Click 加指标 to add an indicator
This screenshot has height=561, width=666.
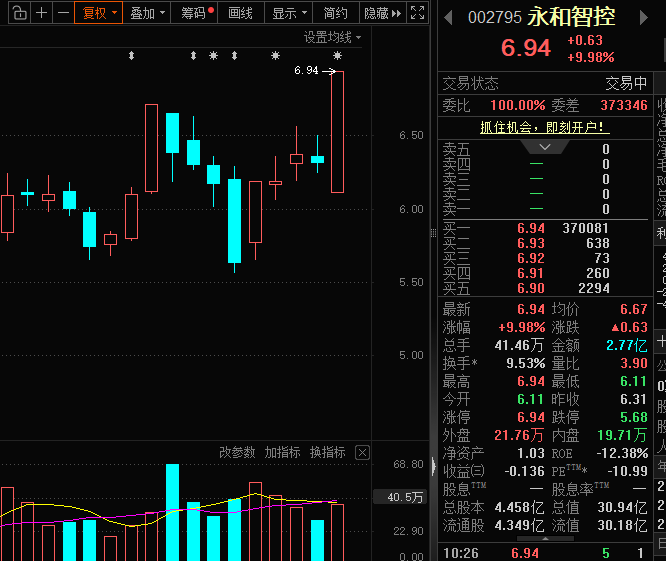coord(282,453)
